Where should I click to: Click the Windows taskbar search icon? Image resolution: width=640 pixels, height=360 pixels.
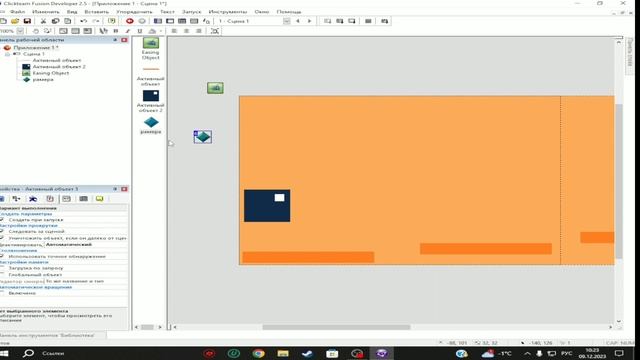28,353
